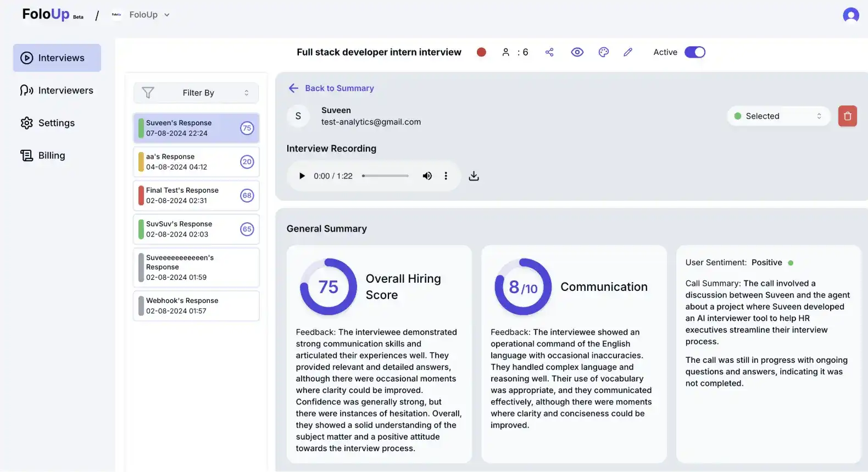
Task: Click the Overall Hiring Score 75 gauge
Action: (x=328, y=286)
